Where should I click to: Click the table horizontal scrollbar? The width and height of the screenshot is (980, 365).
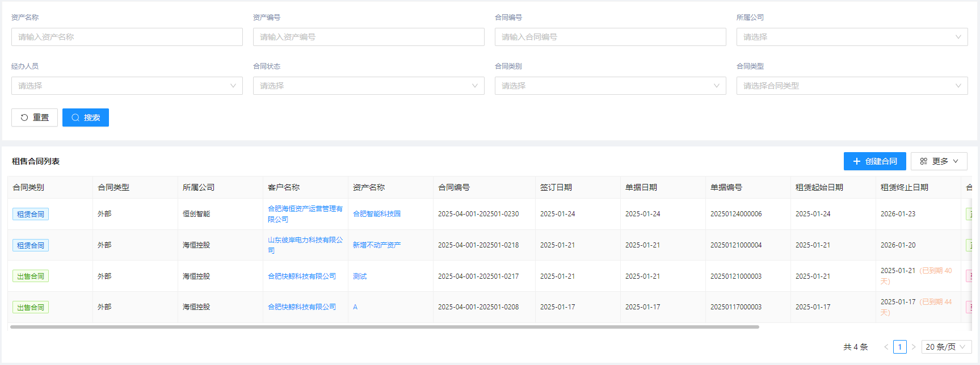[x=385, y=327]
